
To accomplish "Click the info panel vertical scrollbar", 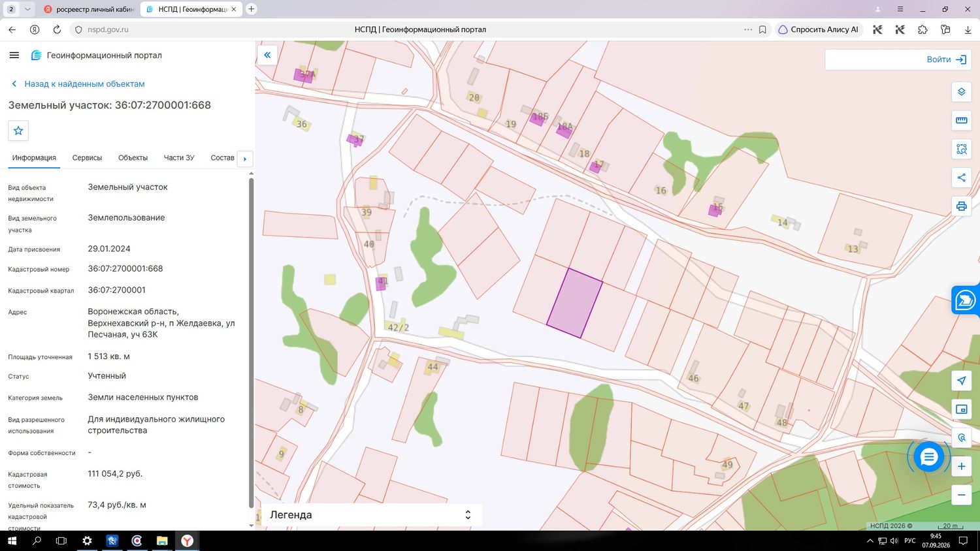I will [x=251, y=343].
